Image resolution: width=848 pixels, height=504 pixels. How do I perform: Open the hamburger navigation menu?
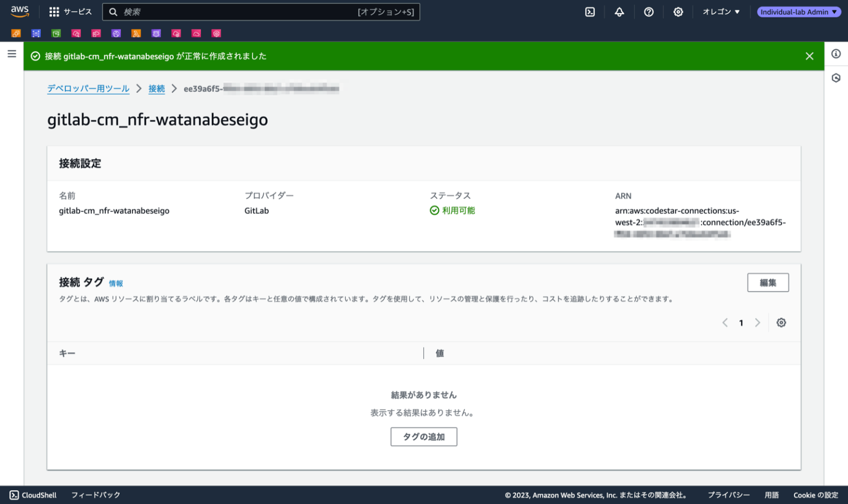click(x=11, y=54)
